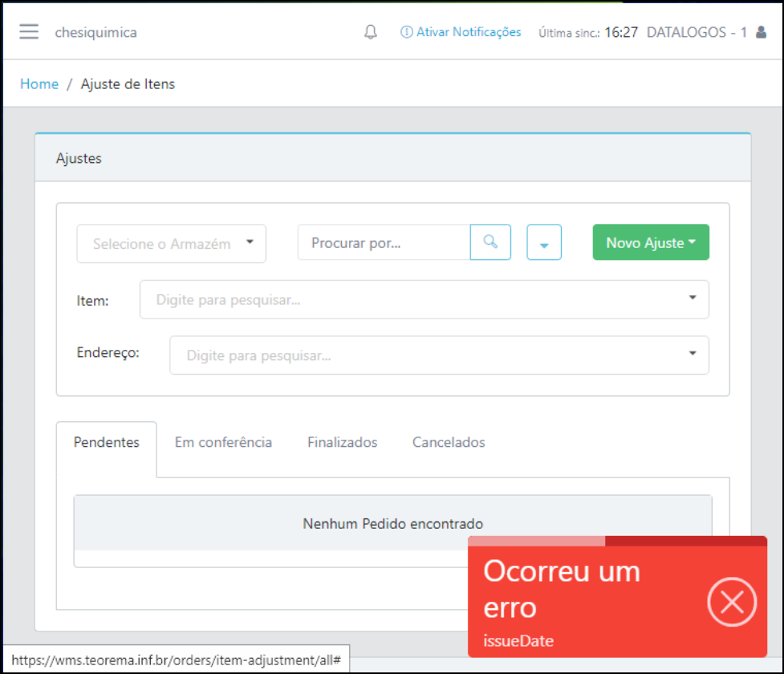Open the Novo Ajuste dropdown button
Screen dimensions: 784x674
coord(651,242)
